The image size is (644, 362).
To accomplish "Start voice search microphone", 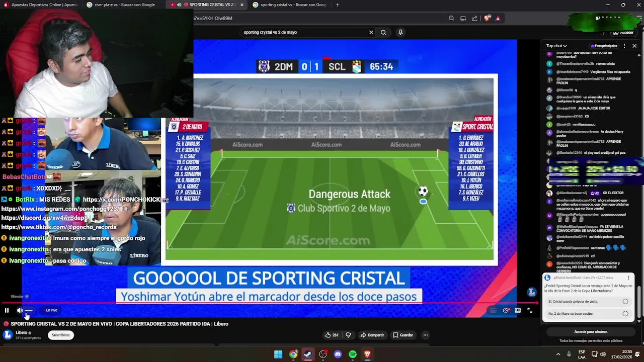I will coord(400,32).
